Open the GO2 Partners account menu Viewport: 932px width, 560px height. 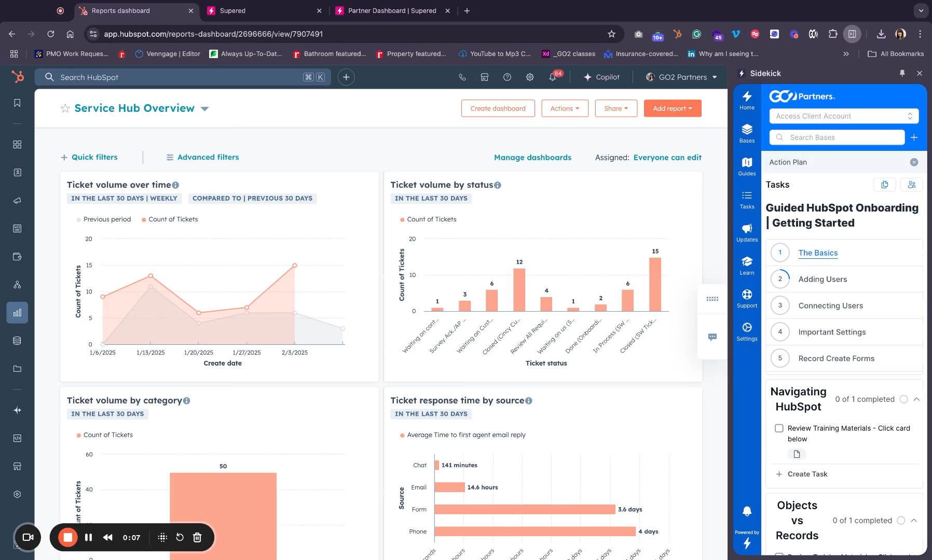(681, 77)
